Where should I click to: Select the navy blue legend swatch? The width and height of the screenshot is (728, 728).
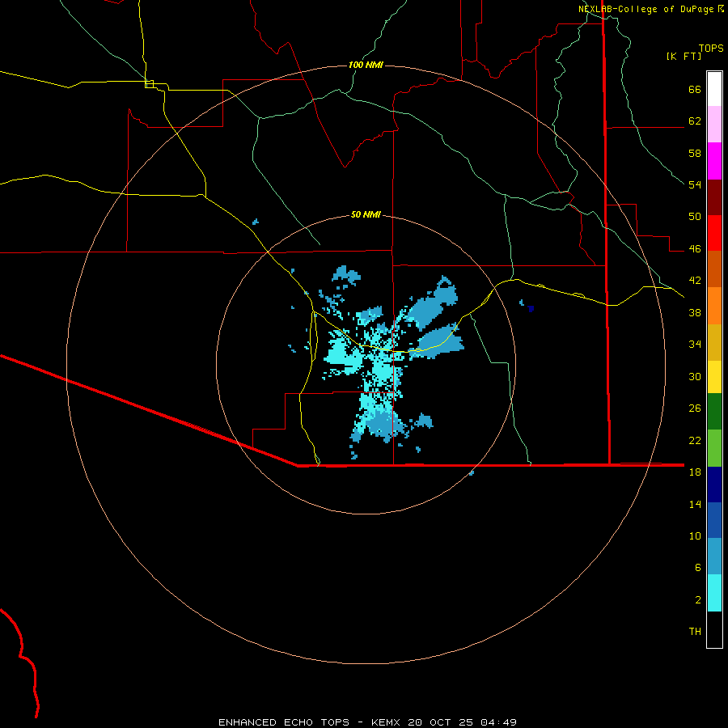[714, 485]
